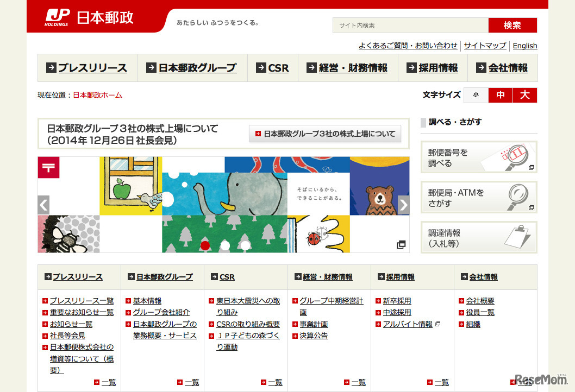Set text size to large (大)
The width and height of the screenshot is (575, 392).
524,95
